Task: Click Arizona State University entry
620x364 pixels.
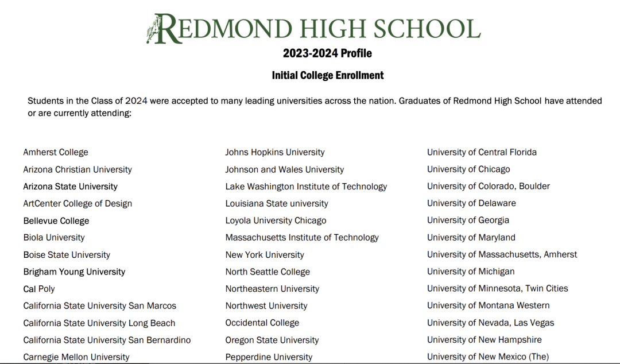Action: 71,187
